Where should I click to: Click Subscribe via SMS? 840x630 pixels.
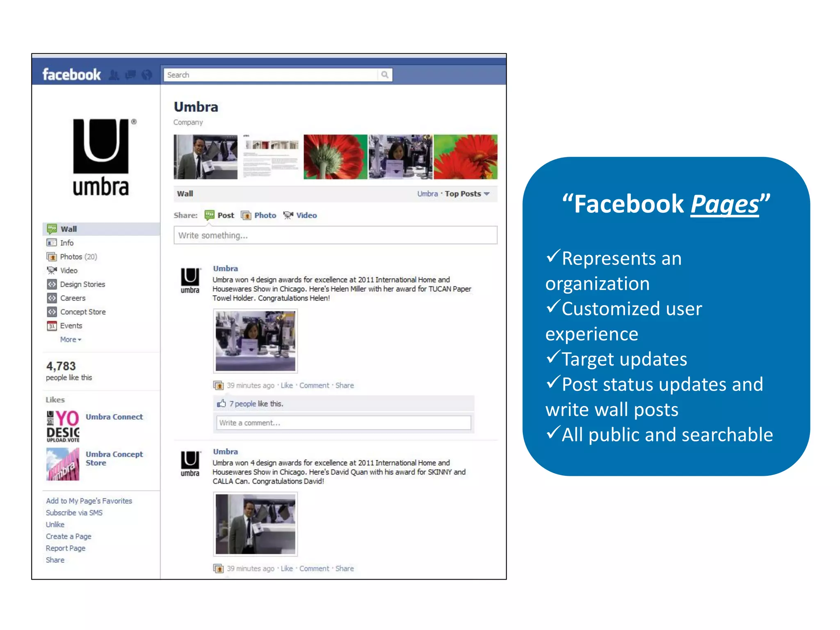click(x=74, y=513)
